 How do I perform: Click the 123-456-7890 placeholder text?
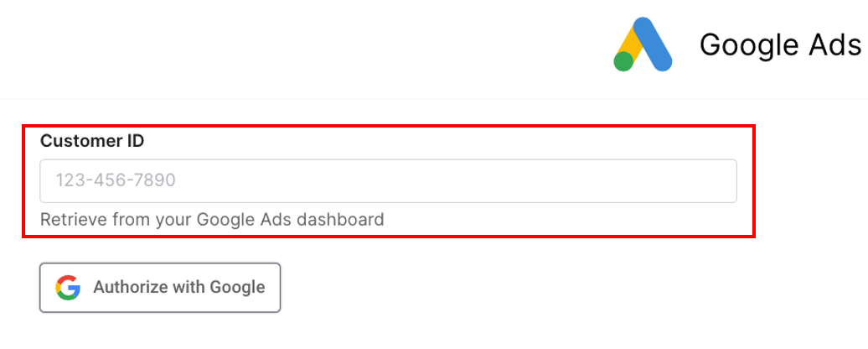[115, 181]
